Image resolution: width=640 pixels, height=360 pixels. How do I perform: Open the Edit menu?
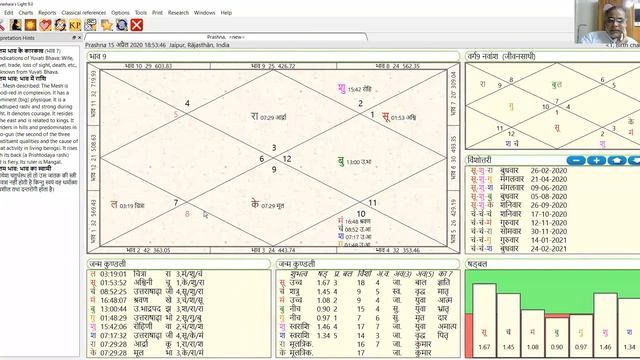click(x=9, y=13)
